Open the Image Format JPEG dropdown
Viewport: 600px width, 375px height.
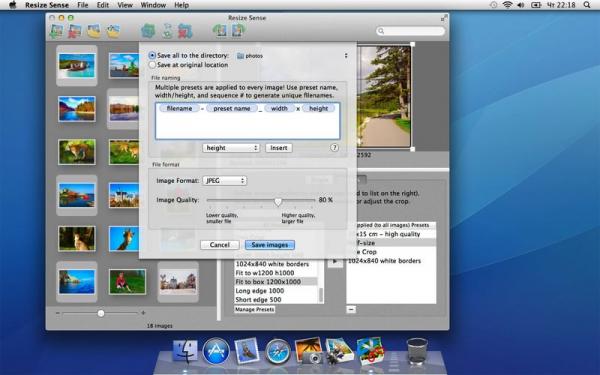click(x=225, y=181)
